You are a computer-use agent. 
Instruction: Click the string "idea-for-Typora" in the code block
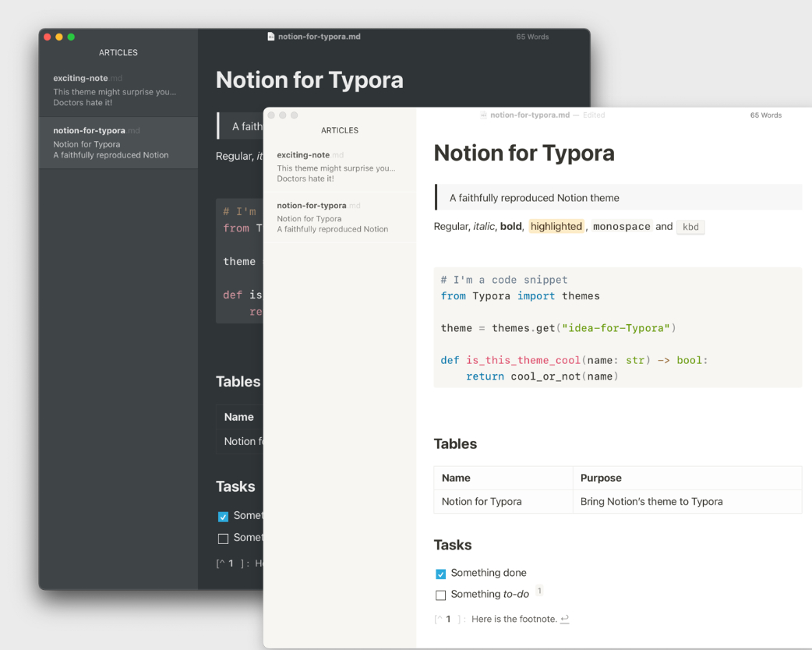coord(616,328)
